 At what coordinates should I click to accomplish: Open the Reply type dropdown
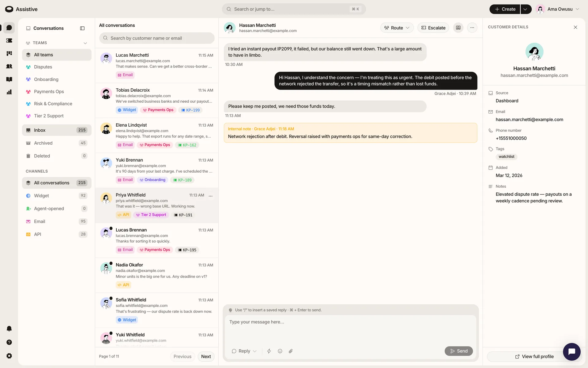[x=244, y=351]
